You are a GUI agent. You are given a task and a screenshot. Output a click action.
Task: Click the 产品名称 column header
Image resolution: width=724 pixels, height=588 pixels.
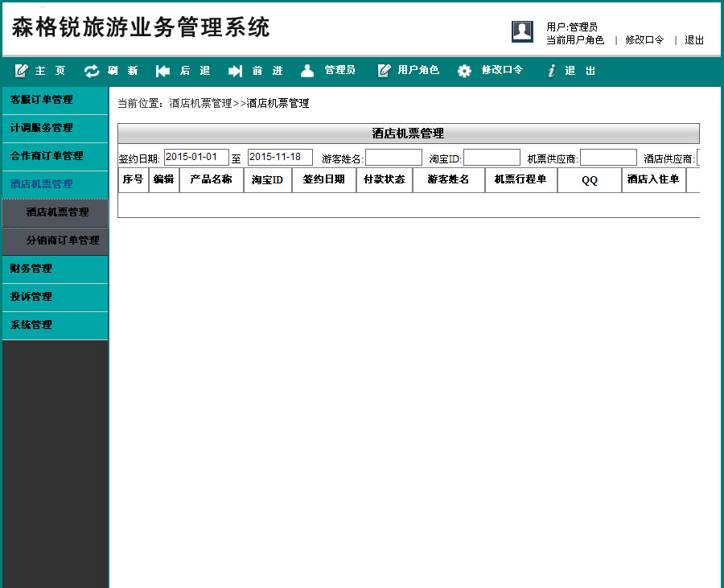coord(211,180)
